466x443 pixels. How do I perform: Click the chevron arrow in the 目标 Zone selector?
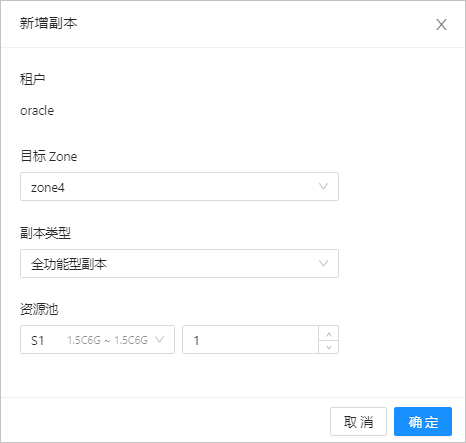click(x=323, y=186)
